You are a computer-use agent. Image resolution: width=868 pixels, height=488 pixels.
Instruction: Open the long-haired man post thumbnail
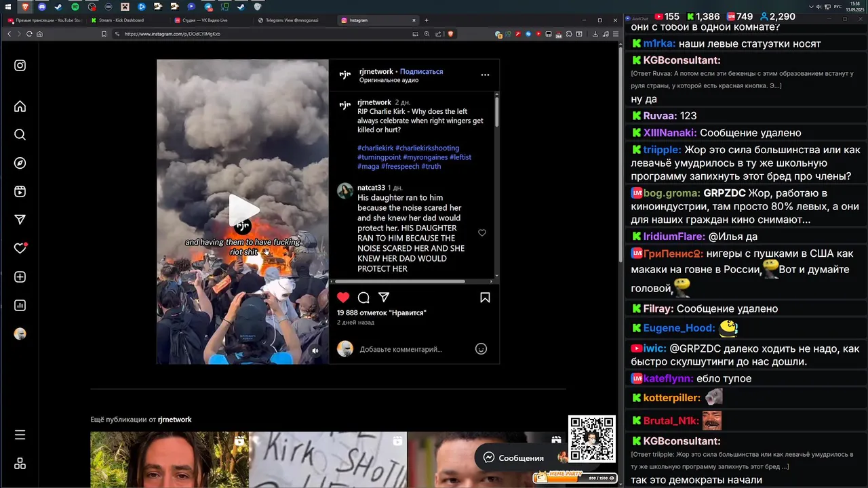coord(170,460)
